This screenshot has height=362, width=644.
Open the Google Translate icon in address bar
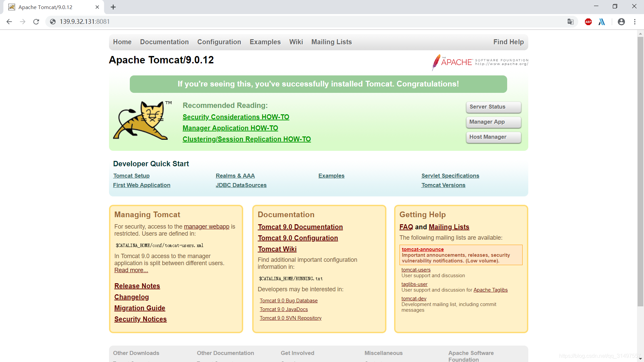tap(570, 22)
